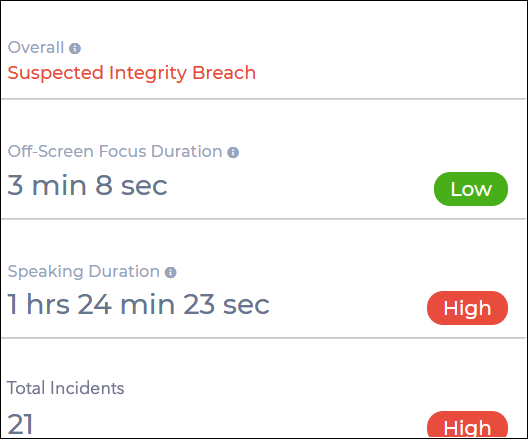The height and width of the screenshot is (439, 528).
Task: Click the green Low badge
Action: click(471, 189)
